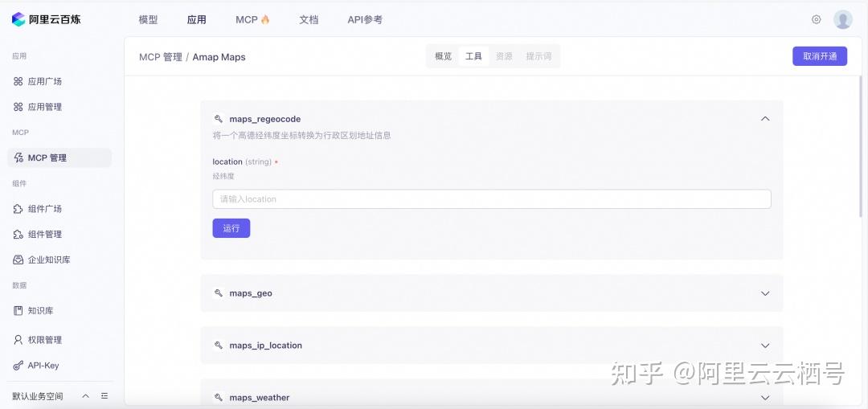Click the maps_regeocode tool wrench icon
This screenshot has width=868, height=409.
point(218,119)
